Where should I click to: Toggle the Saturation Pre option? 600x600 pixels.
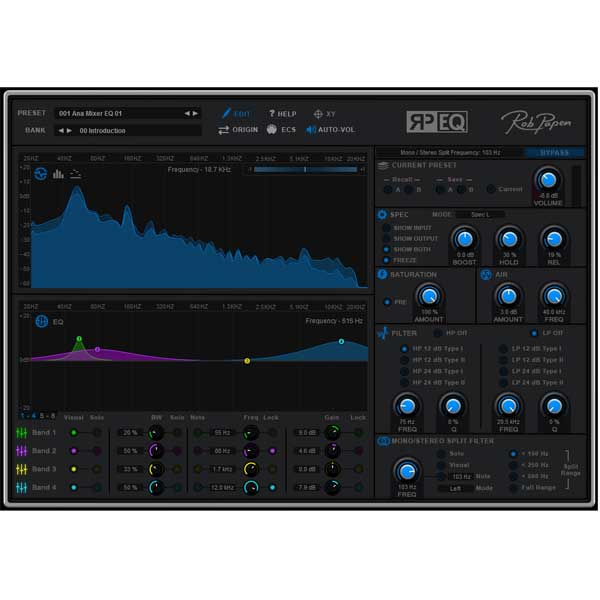[387, 302]
